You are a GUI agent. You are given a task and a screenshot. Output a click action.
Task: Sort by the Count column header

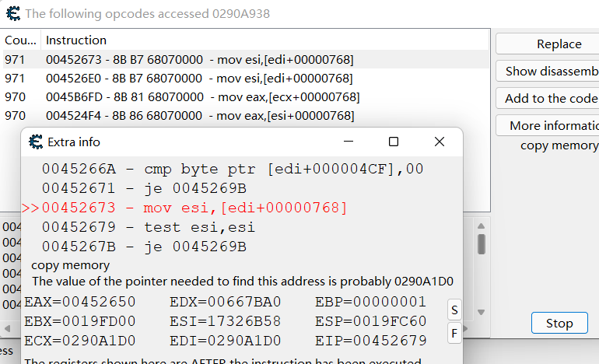pyautogui.click(x=19, y=40)
